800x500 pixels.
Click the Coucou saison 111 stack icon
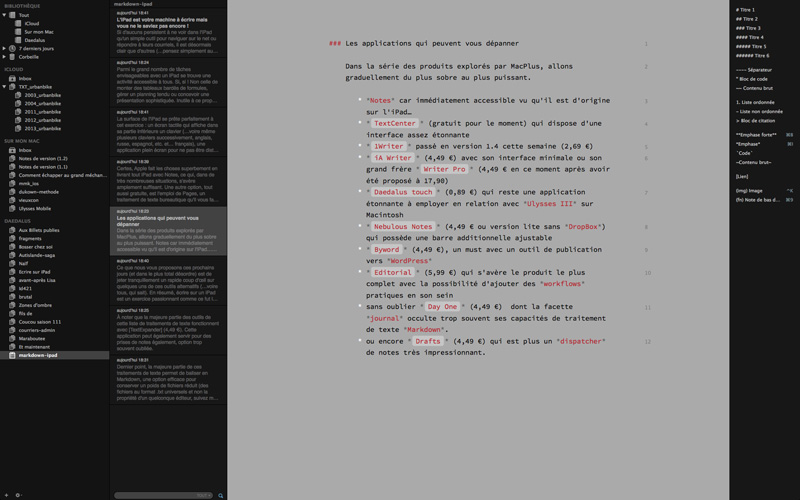tap(12, 322)
